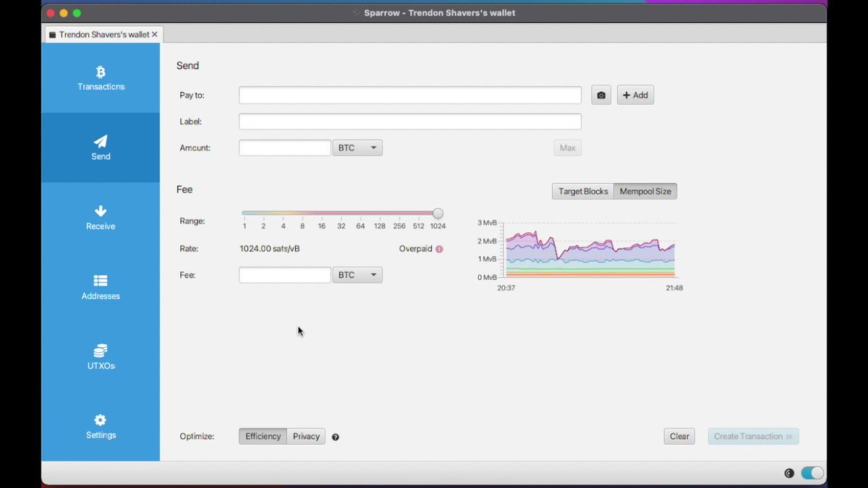Choose Efficiency optimization

[x=263, y=436]
